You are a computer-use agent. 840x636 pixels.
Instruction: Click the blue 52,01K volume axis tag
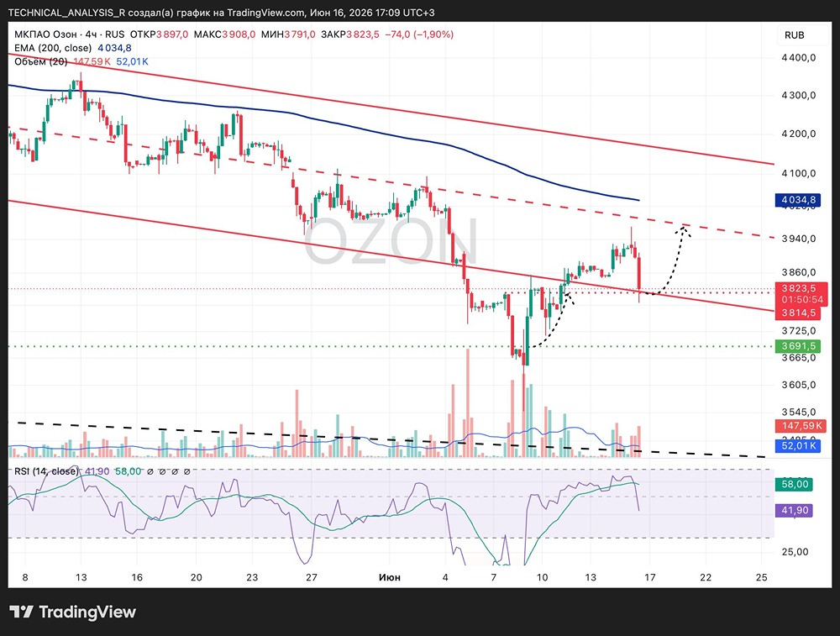pyautogui.click(x=798, y=446)
